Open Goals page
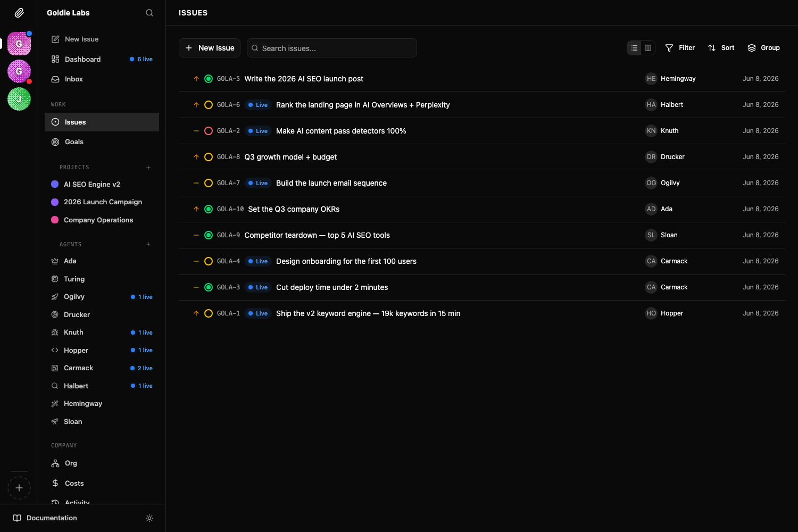This screenshot has height=532, width=798. (x=102, y=142)
